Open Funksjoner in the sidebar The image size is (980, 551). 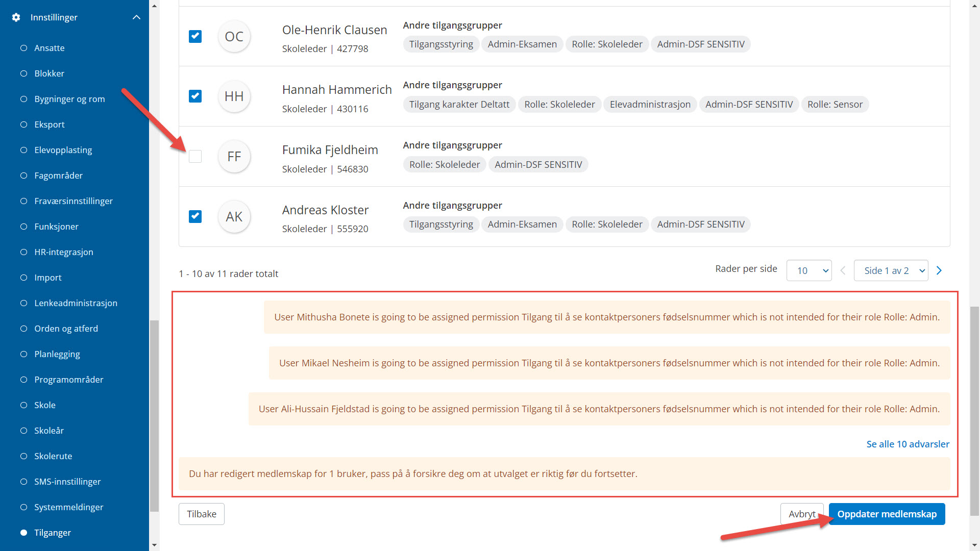coord(56,227)
